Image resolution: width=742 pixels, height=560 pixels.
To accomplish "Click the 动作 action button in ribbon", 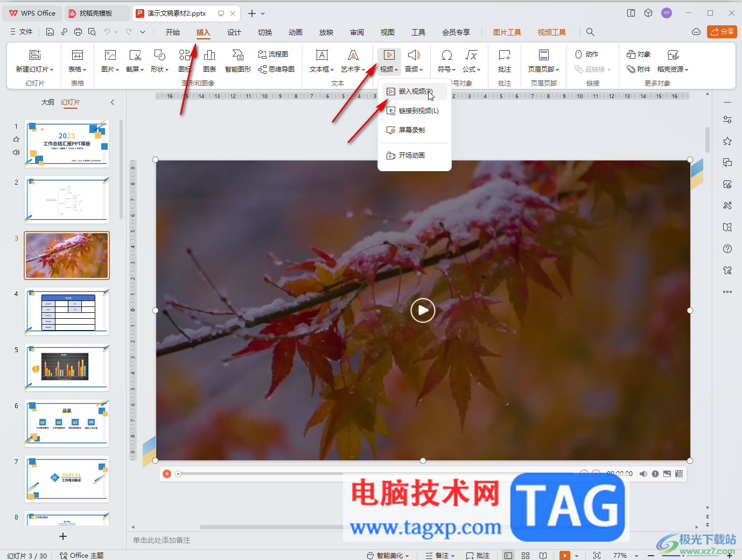I will [x=587, y=54].
